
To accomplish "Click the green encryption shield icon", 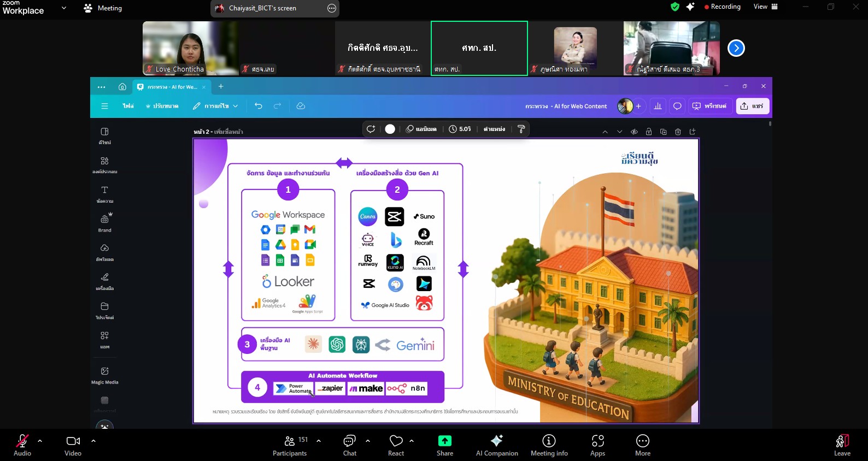I will [675, 7].
